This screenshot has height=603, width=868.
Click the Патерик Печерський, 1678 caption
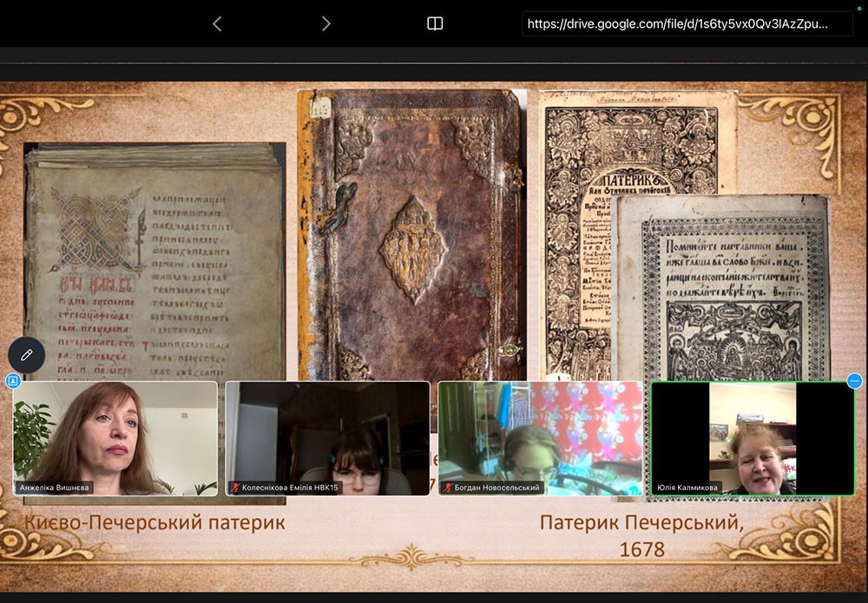(641, 535)
